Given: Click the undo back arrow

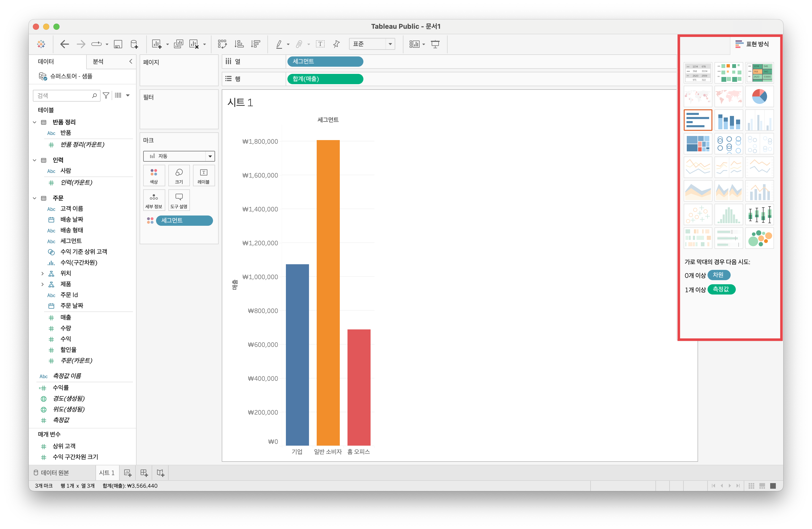Looking at the screenshot, I should point(64,44).
